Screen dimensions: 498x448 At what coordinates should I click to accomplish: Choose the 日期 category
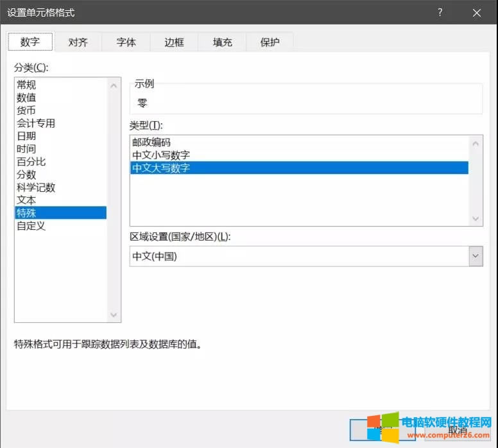(x=26, y=136)
